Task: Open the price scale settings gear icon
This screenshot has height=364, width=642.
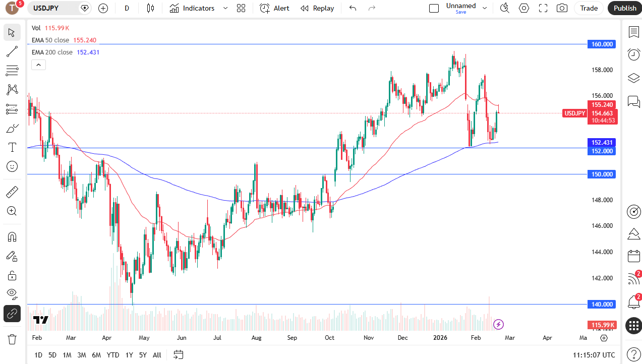Action: (x=604, y=338)
